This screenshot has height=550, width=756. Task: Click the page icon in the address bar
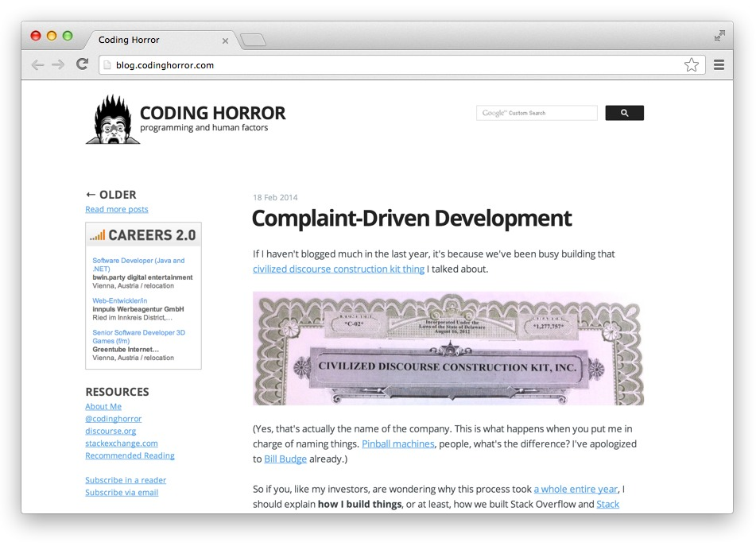(107, 65)
